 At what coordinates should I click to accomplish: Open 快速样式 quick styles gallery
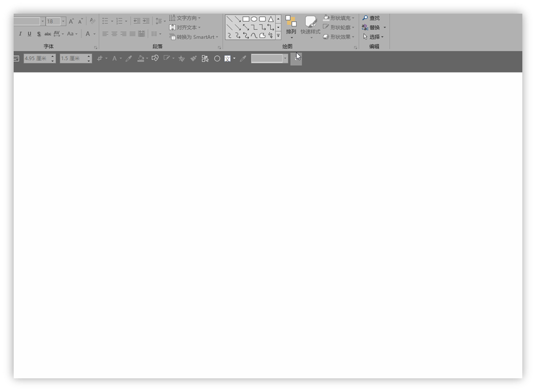coord(311,27)
